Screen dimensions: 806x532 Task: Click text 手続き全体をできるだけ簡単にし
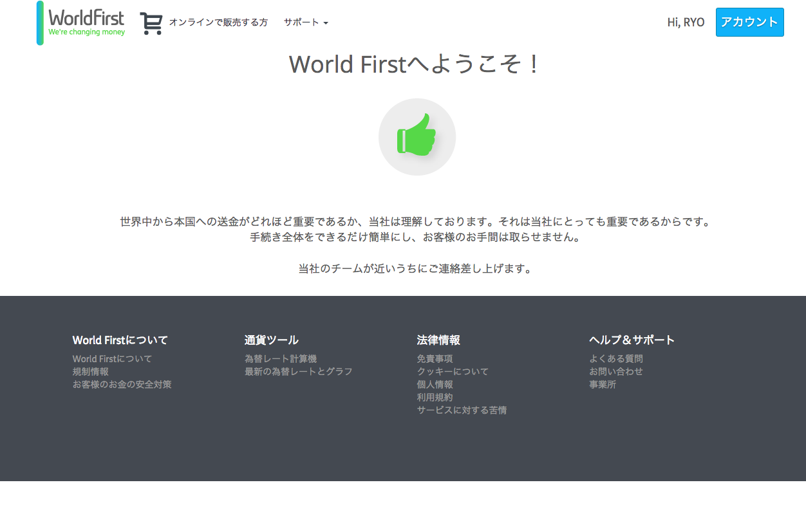(330, 237)
